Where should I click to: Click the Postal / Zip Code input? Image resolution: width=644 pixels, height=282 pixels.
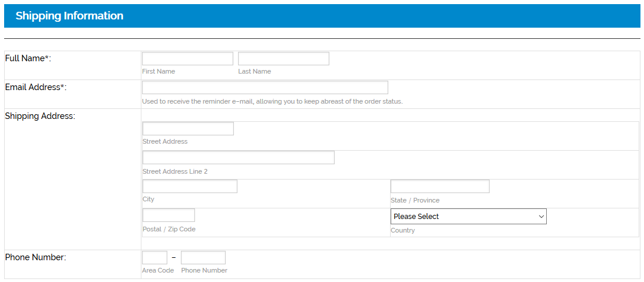(x=169, y=215)
